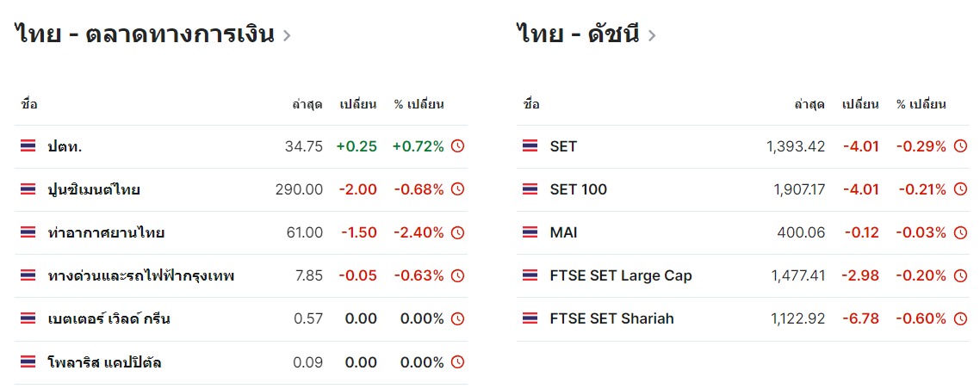The width and height of the screenshot is (980, 389).
Task: Click the Thai flag icon next to MAI
Action: click(x=530, y=232)
